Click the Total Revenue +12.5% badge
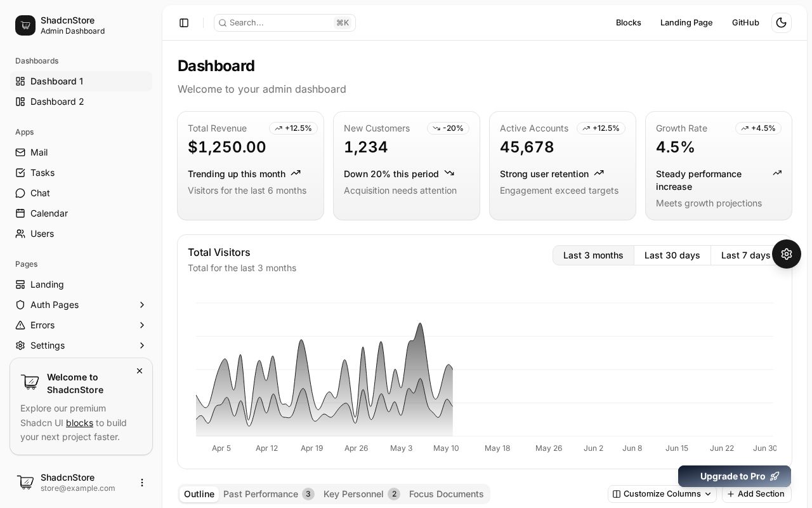The height and width of the screenshot is (508, 812). (x=293, y=128)
